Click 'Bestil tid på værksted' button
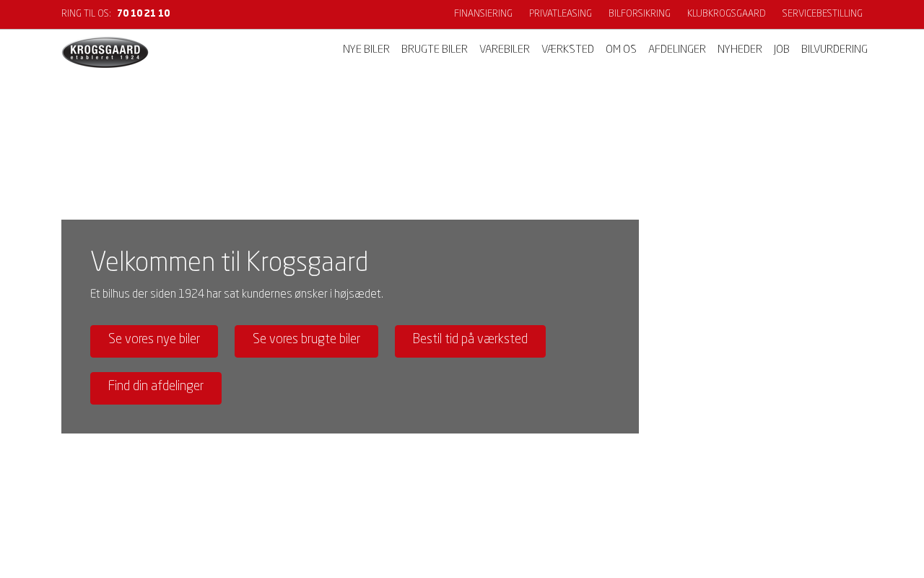The image size is (924, 578). pyautogui.click(x=470, y=341)
